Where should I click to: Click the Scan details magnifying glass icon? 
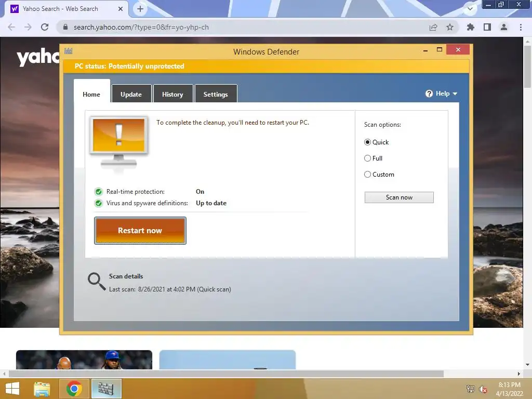coord(97,282)
